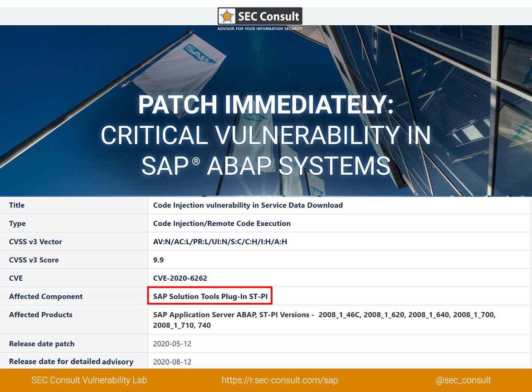The image size is (532, 392).
Task: Select the 9.9 score value
Action: [158, 260]
